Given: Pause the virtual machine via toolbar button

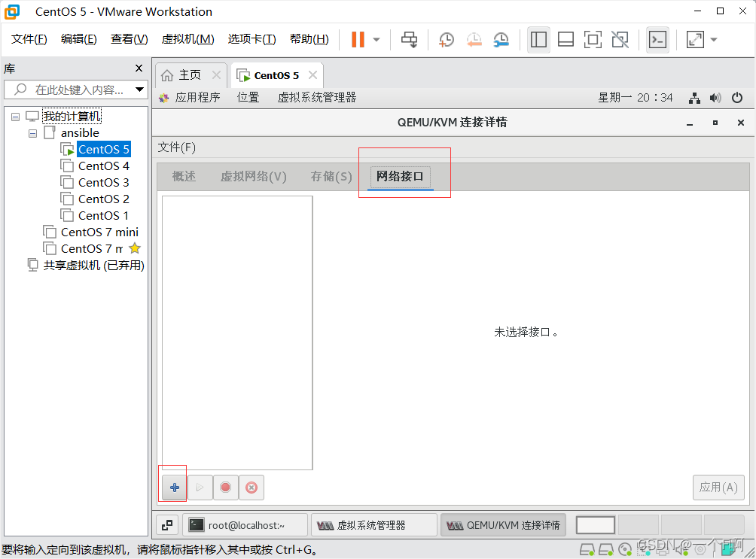Looking at the screenshot, I should click(358, 40).
